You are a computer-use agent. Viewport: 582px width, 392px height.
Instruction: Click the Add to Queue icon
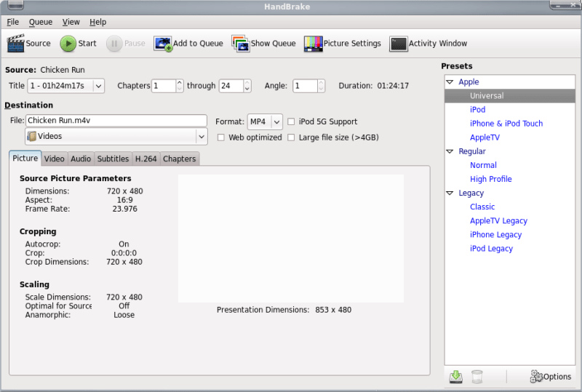[162, 44]
